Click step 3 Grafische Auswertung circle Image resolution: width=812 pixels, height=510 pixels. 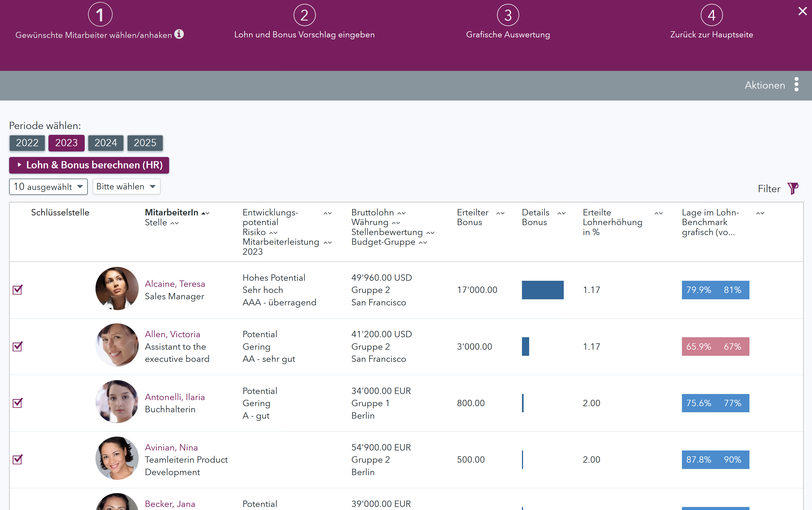click(x=508, y=15)
